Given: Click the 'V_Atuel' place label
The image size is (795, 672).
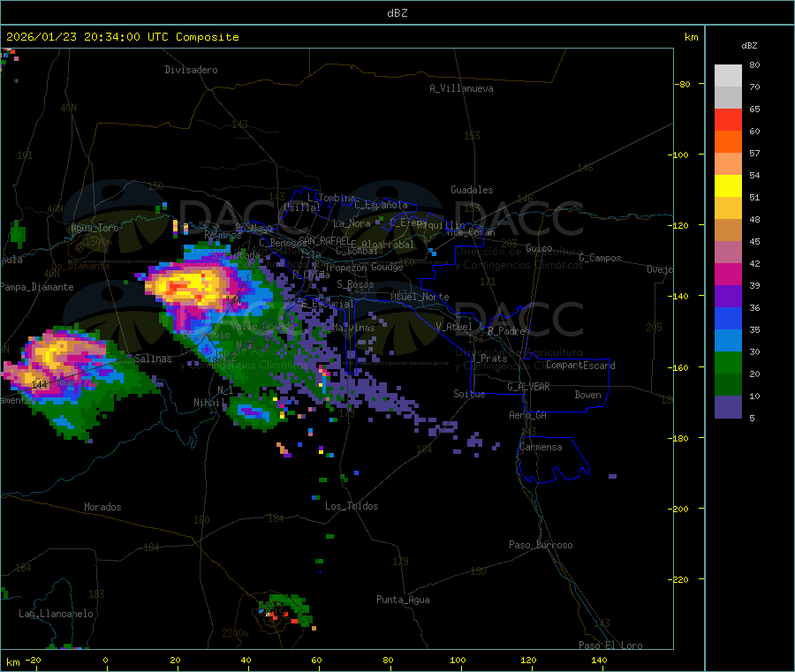Looking at the screenshot, I should coord(454,327).
